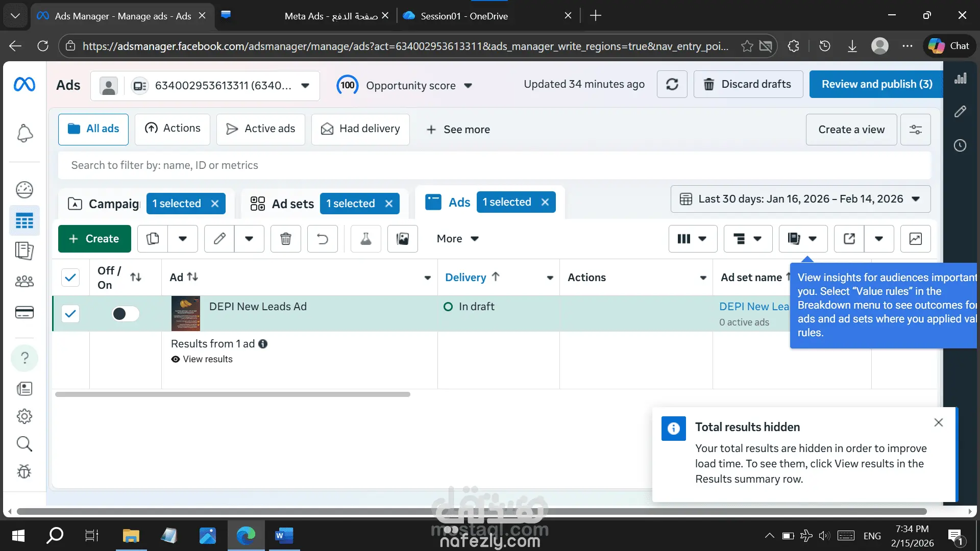Expand the Last 30 days date range dropdown
980x551 pixels.
click(x=800, y=199)
